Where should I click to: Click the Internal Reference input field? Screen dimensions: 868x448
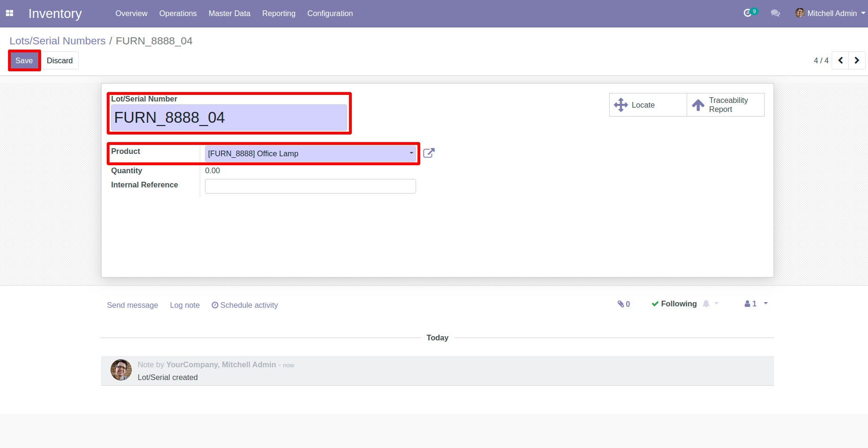click(x=310, y=186)
